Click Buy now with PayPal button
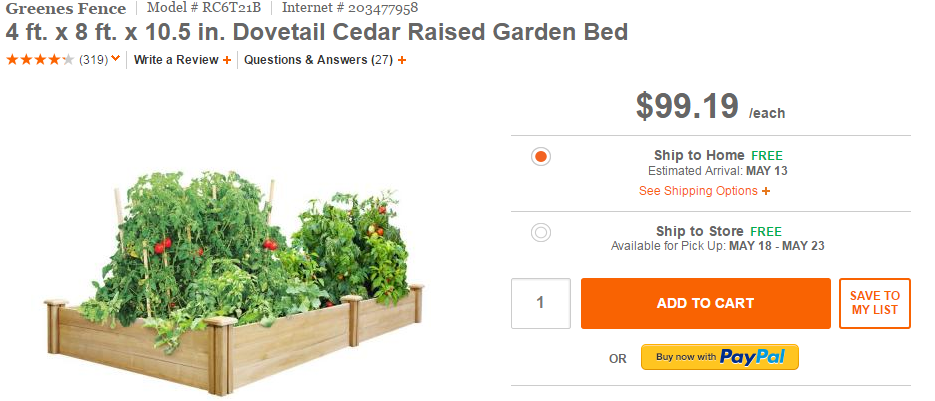The height and width of the screenshot is (401, 935). 719,357
